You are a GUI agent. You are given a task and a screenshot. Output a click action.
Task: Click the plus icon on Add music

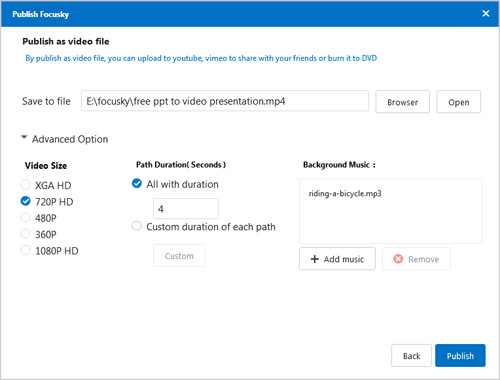pyautogui.click(x=315, y=259)
